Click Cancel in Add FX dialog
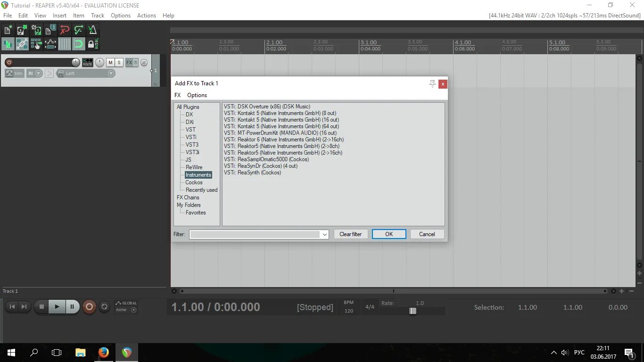Screen dimensions: 644x362 (x=427, y=234)
